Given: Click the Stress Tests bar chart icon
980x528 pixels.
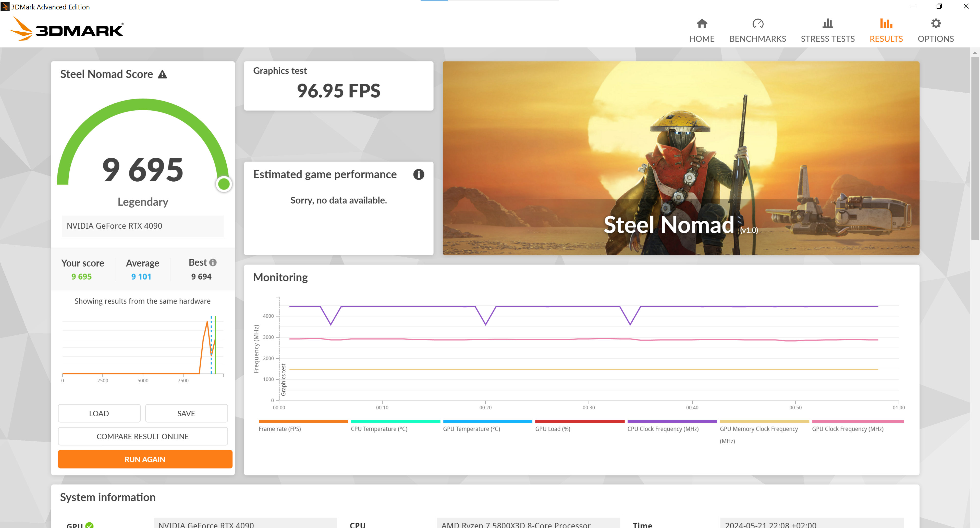Looking at the screenshot, I should [827, 23].
